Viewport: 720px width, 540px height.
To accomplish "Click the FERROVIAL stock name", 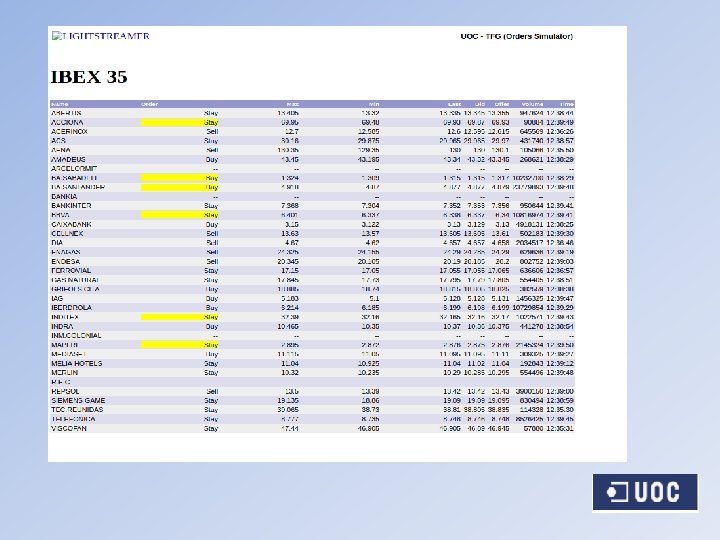I will tap(71, 271).
